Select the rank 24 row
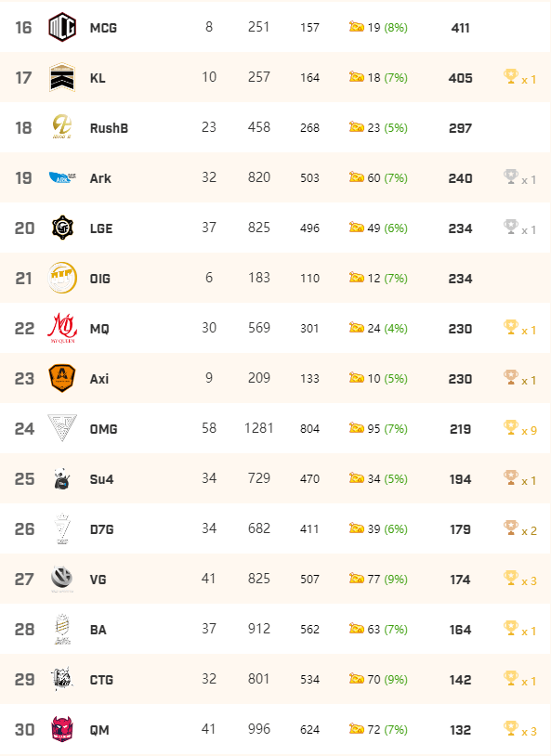 pos(275,428)
